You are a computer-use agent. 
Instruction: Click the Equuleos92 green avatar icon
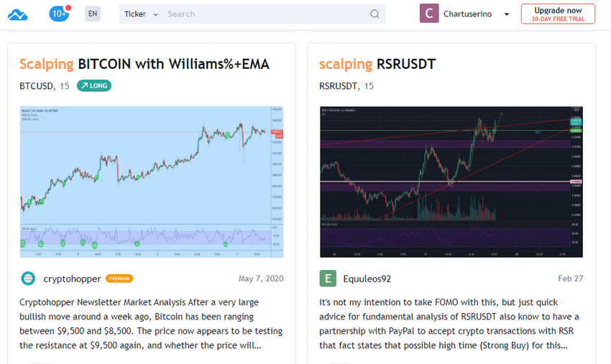328,279
